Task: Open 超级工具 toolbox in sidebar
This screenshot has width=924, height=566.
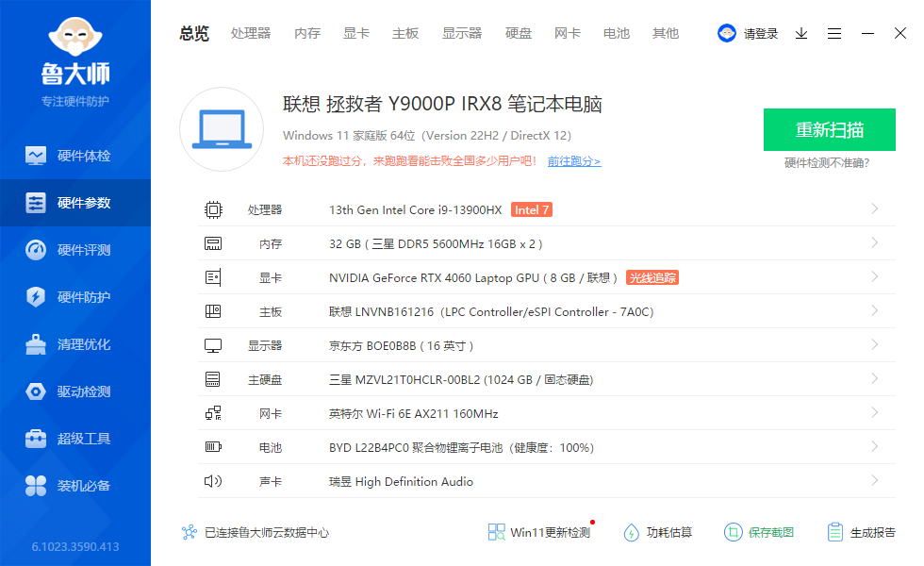Action: [36, 439]
